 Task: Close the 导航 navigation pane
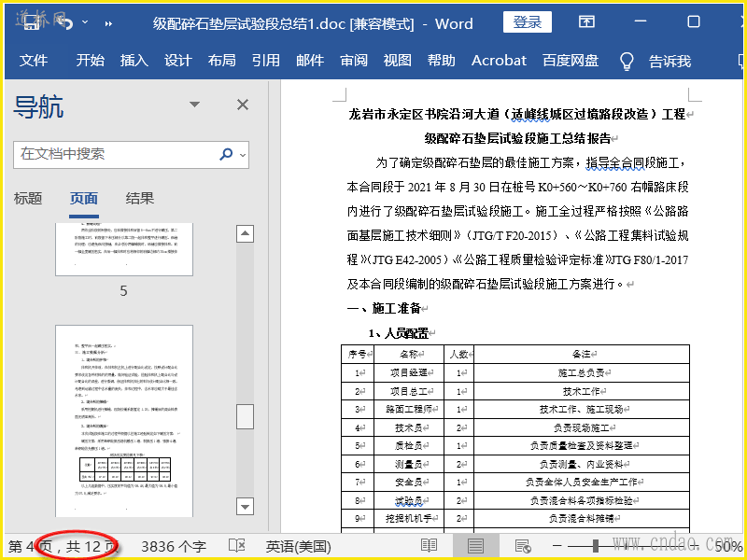(x=243, y=105)
